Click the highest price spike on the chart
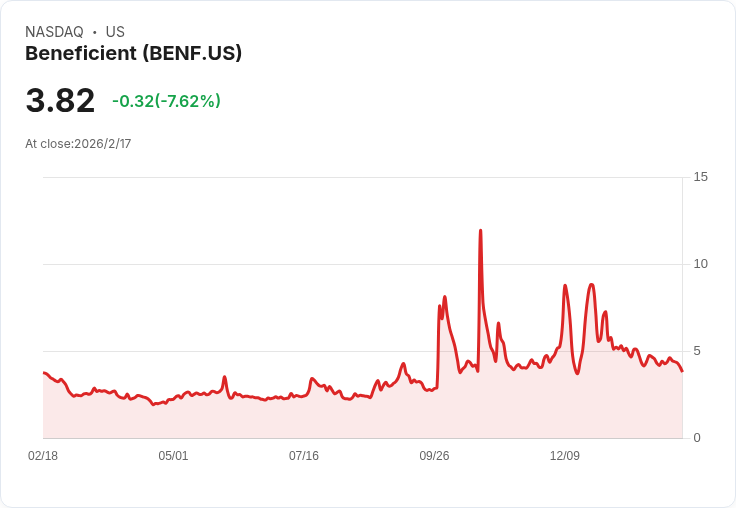 pos(480,231)
